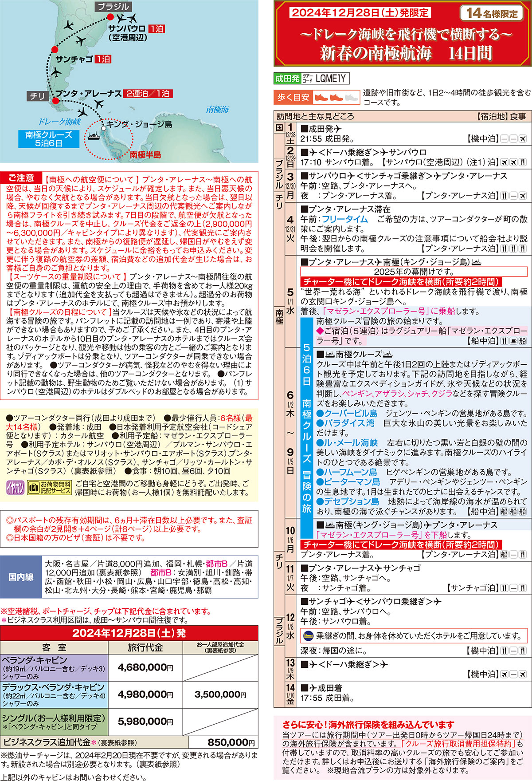
Task: Click the green 成田発 label
Action: (287, 79)
